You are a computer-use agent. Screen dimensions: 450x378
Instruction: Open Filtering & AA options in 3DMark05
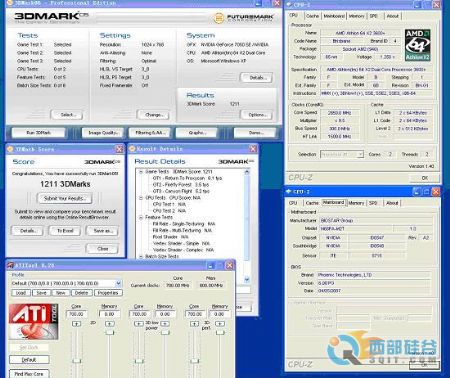(x=149, y=133)
